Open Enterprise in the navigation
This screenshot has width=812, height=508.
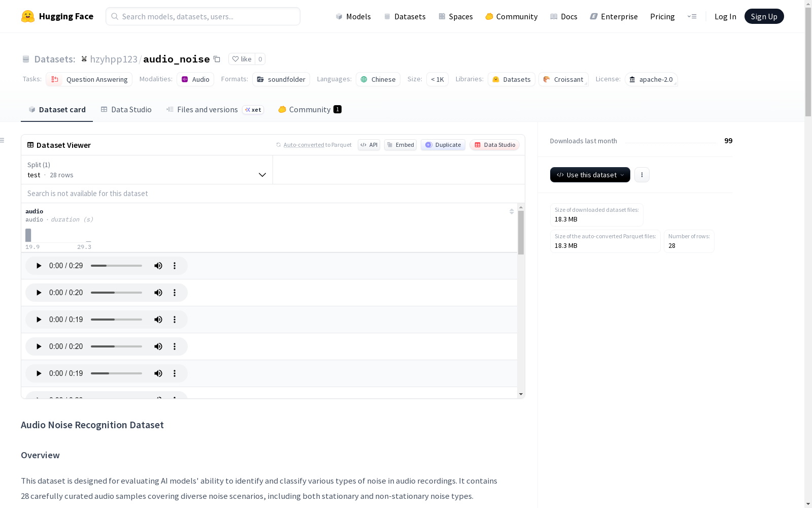pyautogui.click(x=614, y=16)
